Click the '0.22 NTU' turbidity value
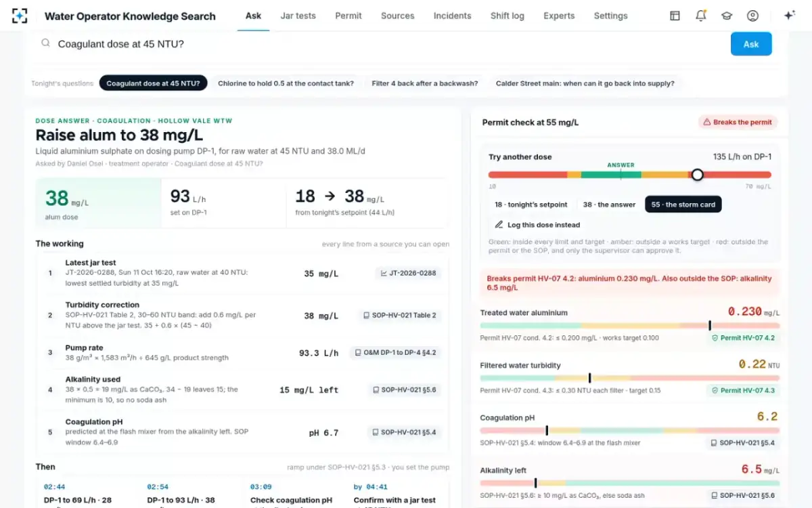This screenshot has width=812, height=508. point(759,364)
